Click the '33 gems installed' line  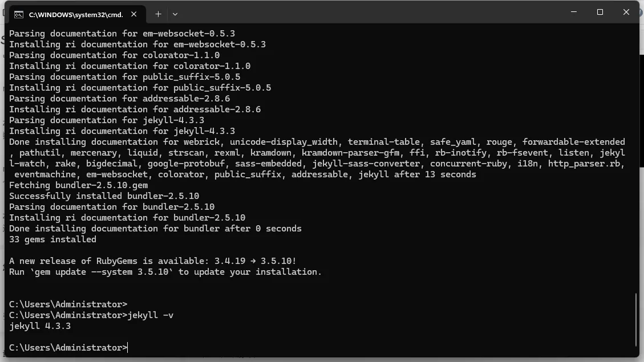52,239
